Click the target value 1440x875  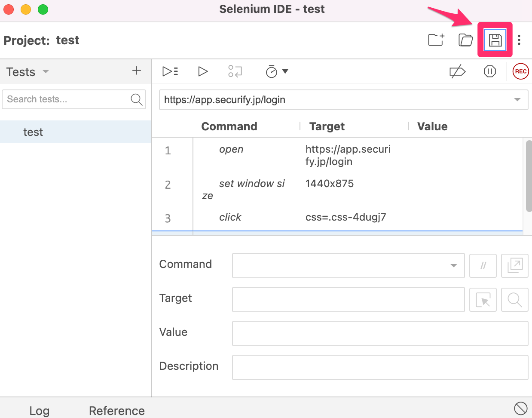click(330, 184)
